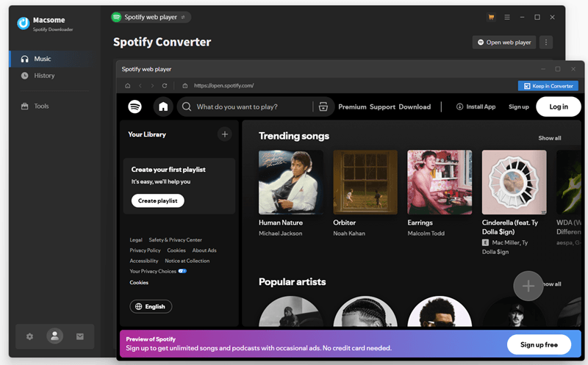Open the Browse icon in search bar
The image size is (588, 365).
323,106
